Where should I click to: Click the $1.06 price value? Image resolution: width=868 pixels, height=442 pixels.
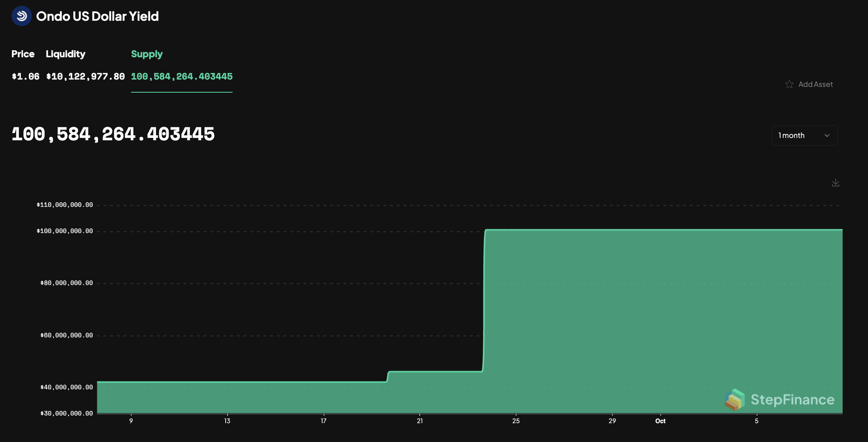point(25,76)
